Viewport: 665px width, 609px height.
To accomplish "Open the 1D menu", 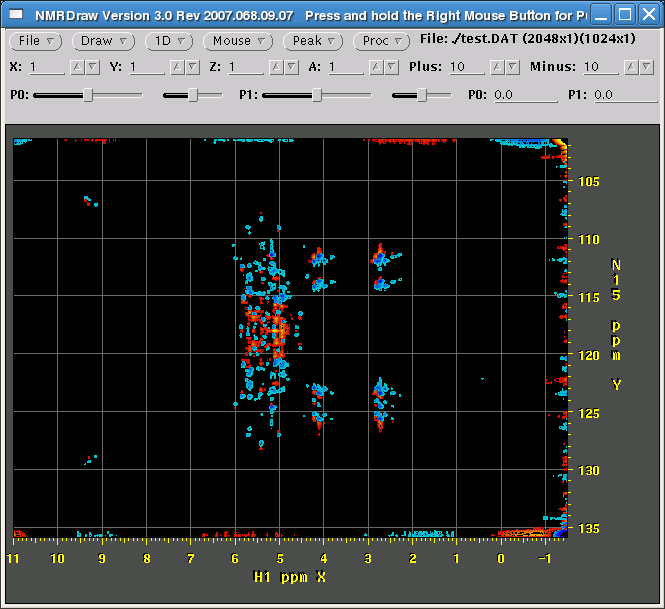I will click(169, 41).
